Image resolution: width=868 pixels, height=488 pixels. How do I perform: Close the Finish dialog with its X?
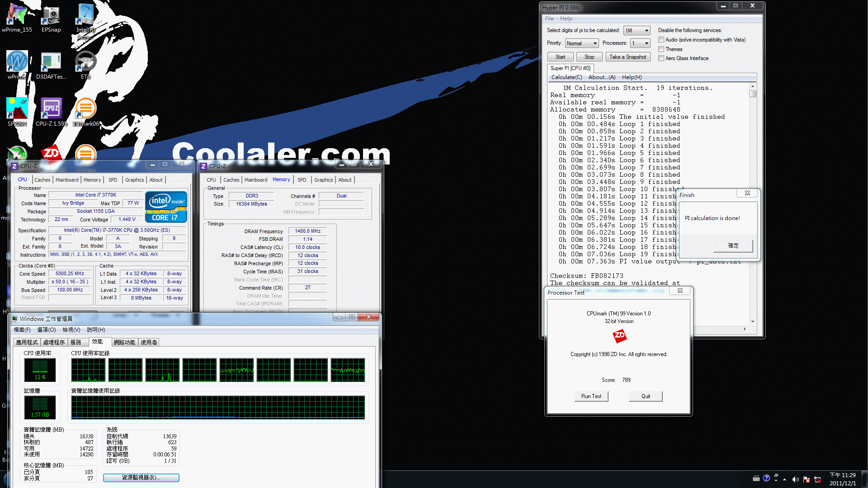pyautogui.click(x=747, y=193)
